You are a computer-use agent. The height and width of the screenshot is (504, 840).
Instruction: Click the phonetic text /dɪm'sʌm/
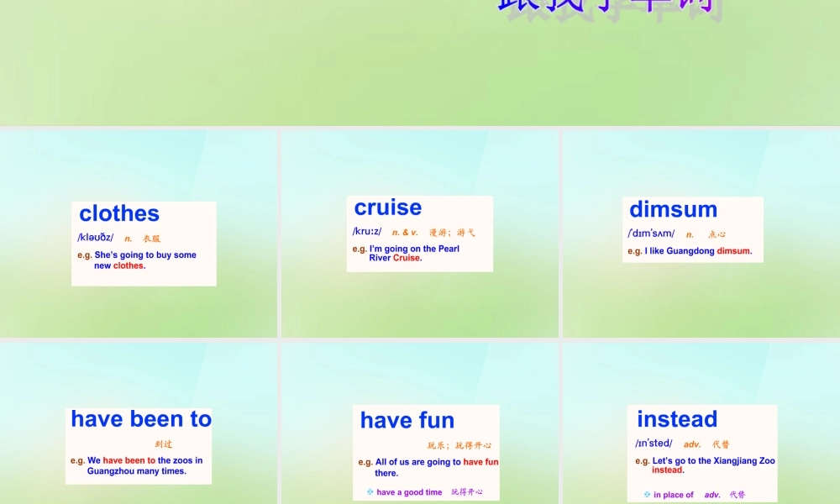651,234
